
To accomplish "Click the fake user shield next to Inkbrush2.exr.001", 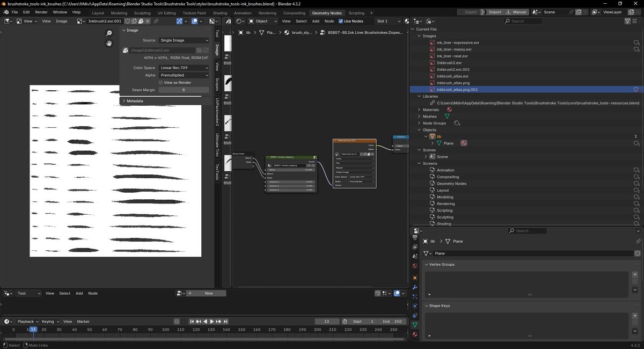I will click(128, 21).
